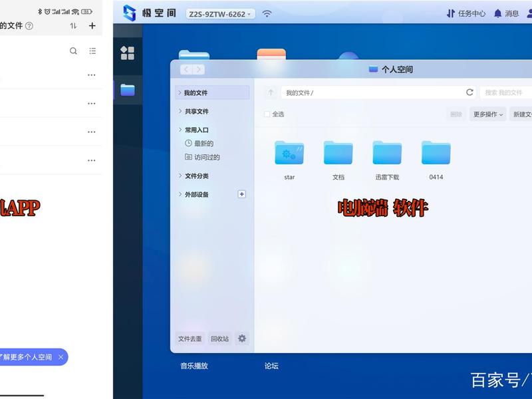Click the 搜索 我的文件 search box
Viewport: 532px width, 399px height.
coord(505,92)
